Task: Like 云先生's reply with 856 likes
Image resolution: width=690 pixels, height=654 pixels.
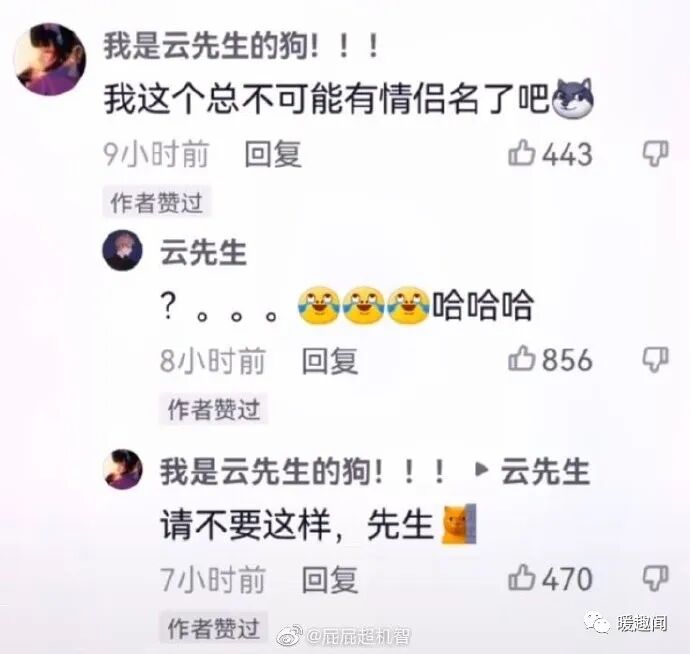Action: point(521,359)
